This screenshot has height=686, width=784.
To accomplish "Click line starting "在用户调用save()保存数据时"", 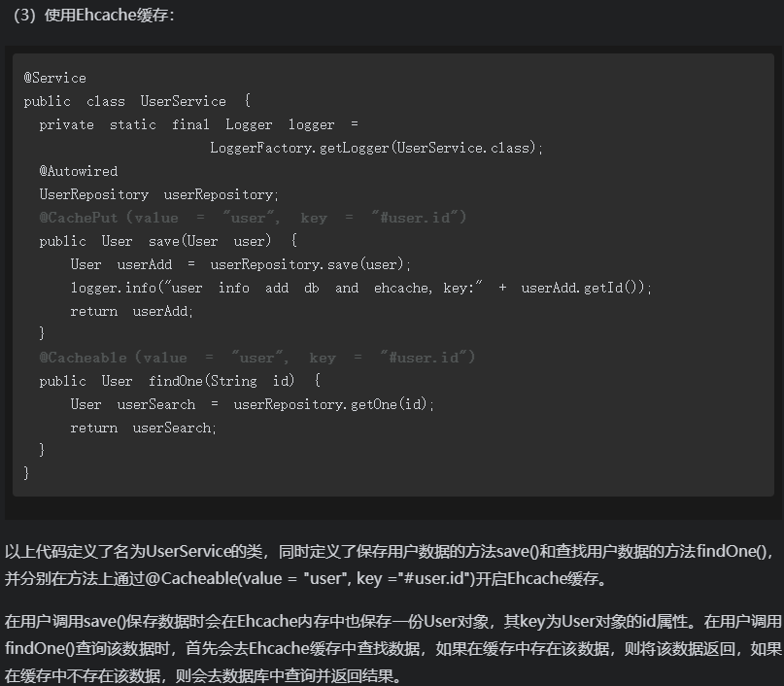I will 393,622.
